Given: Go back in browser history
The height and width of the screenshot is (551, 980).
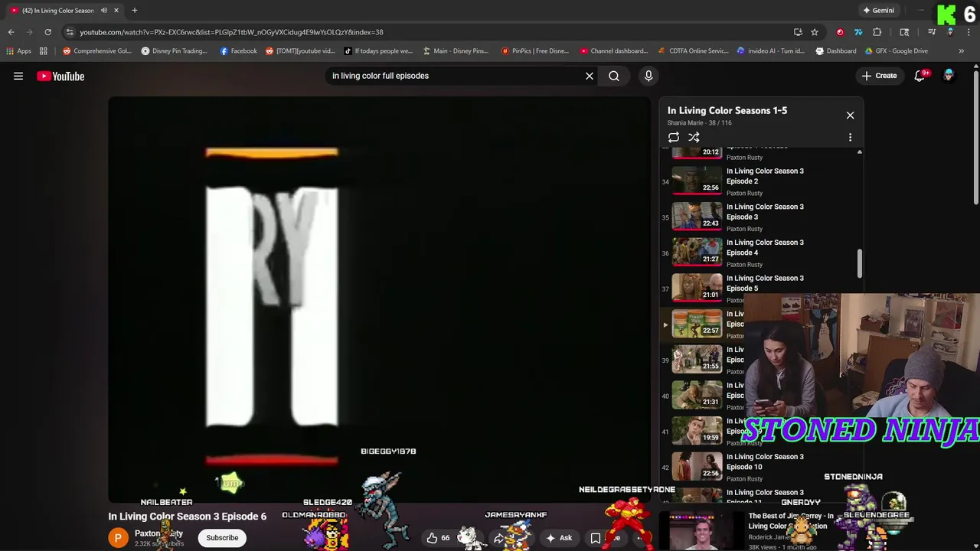Looking at the screenshot, I should 11,32.
